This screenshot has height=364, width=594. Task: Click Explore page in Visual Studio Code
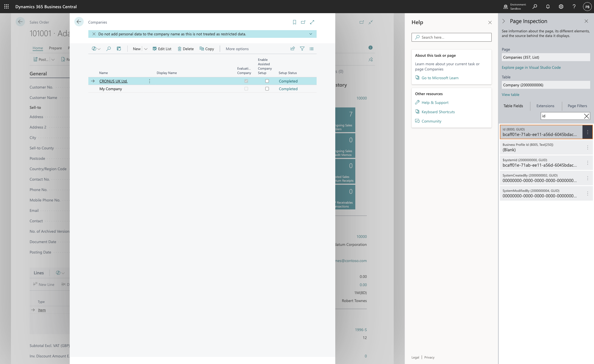point(531,67)
